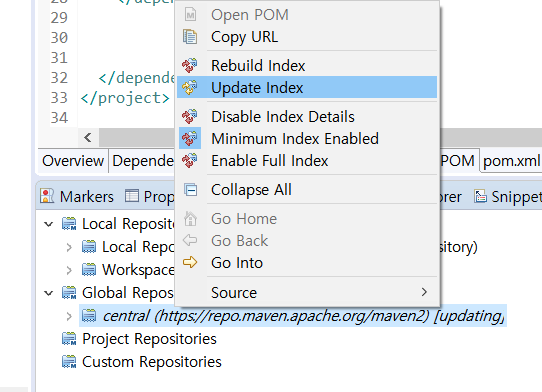Click the Local Repositories folder icon
Viewport: 542px width, 392px height.
[x=69, y=224]
